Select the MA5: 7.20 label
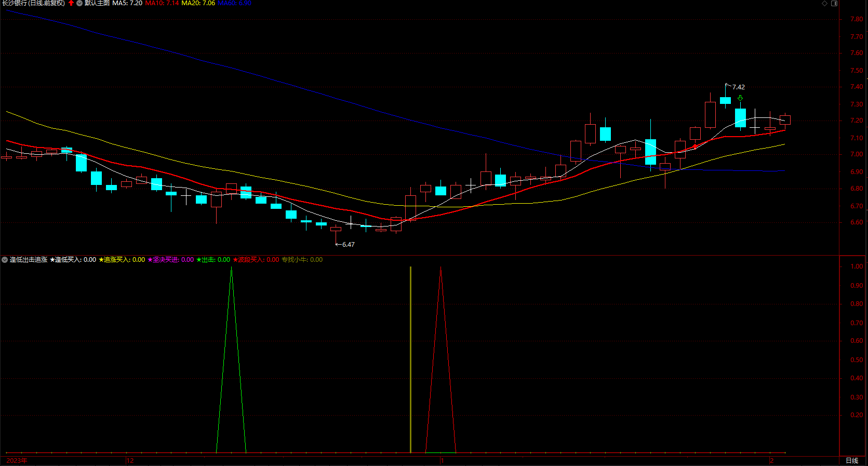The height and width of the screenshot is (466, 868). pyautogui.click(x=127, y=3)
